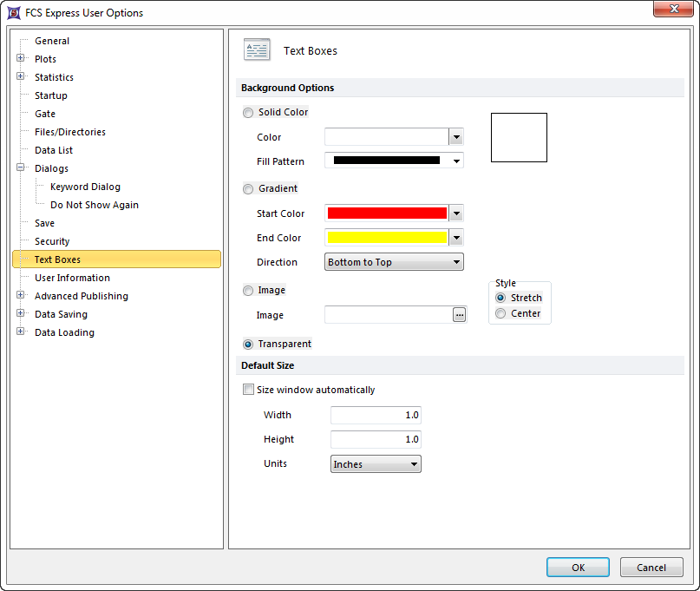The image size is (700, 591).
Task: Expand the Advanced Publishing node
Action: pos(21,296)
